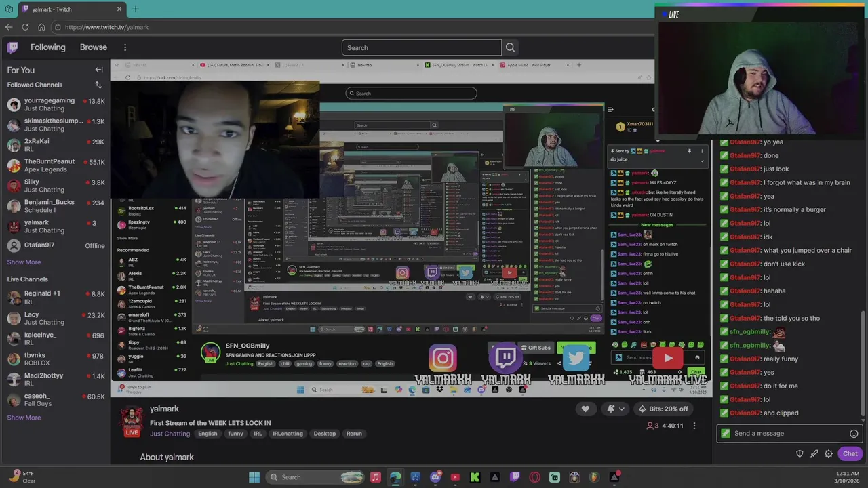Screen dimensions: 868x488
Task: Open the Twitch home logo
Action: coord(13,47)
